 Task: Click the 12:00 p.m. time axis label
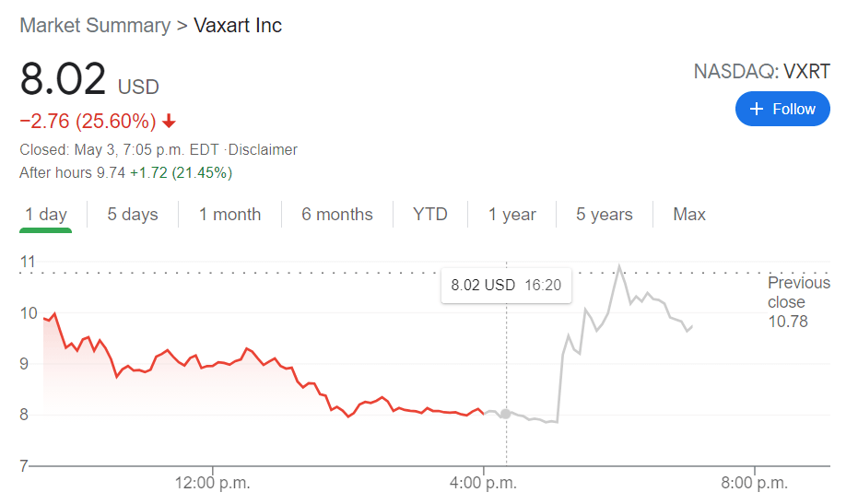pyautogui.click(x=213, y=482)
